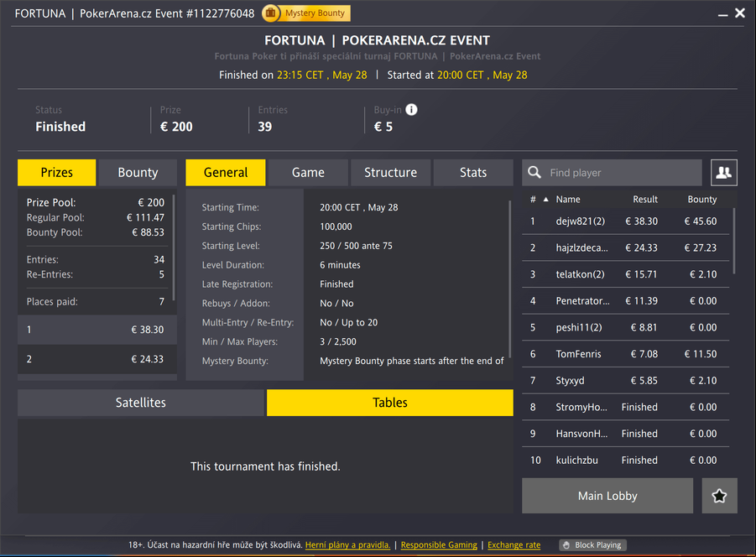Image resolution: width=756 pixels, height=557 pixels.
Task: Click the Starting Chips 100,000 value
Action: (336, 227)
